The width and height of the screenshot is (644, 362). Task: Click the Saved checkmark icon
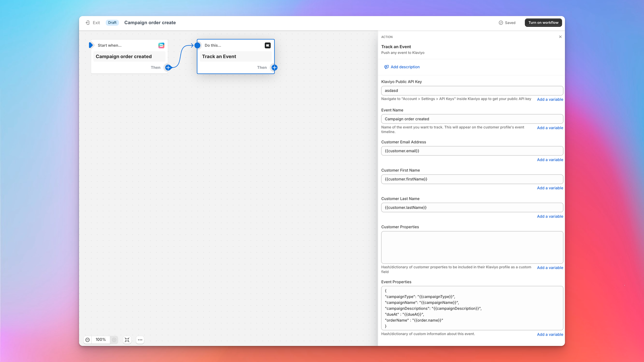coord(501,23)
